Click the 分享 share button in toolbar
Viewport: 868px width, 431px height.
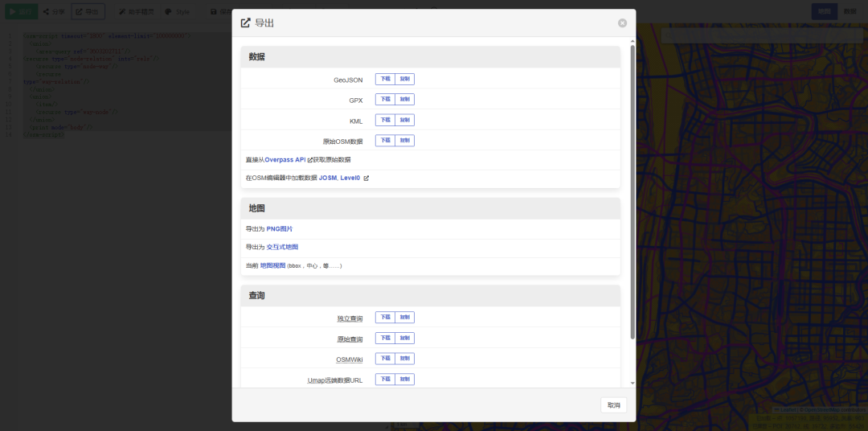coord(54,11)
